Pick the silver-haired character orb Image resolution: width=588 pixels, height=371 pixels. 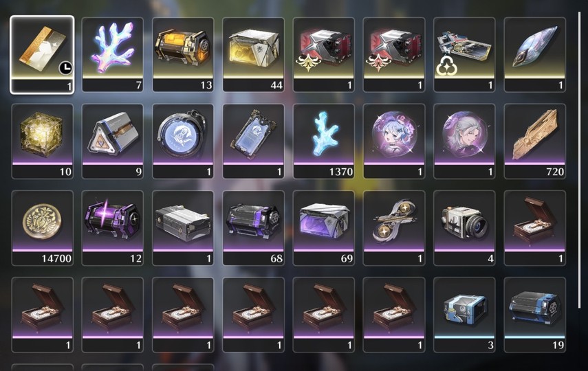(464, 142)
